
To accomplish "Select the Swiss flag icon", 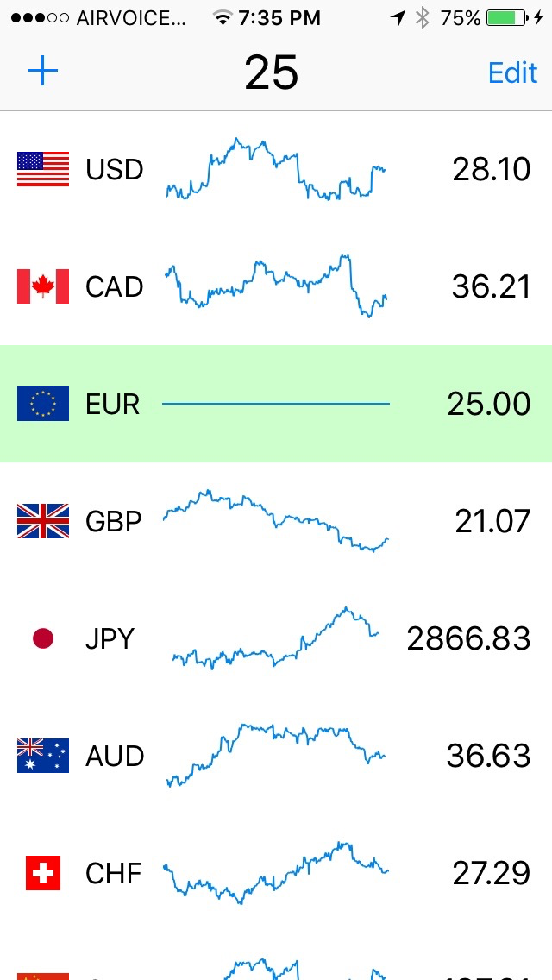I will 43,873.
